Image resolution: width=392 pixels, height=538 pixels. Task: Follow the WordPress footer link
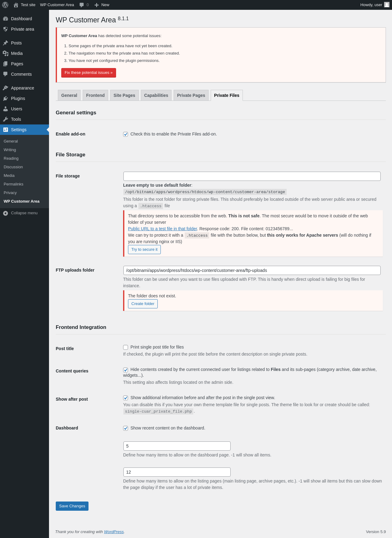(114, 532)
